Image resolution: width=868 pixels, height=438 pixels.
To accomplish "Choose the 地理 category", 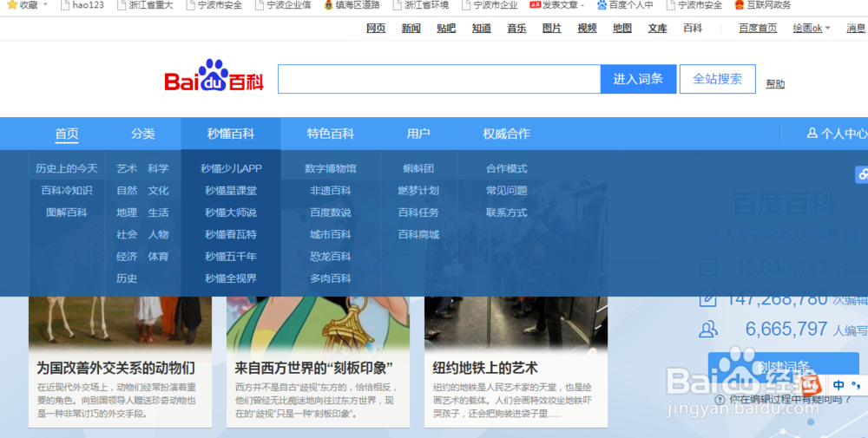I will (127, 212).
